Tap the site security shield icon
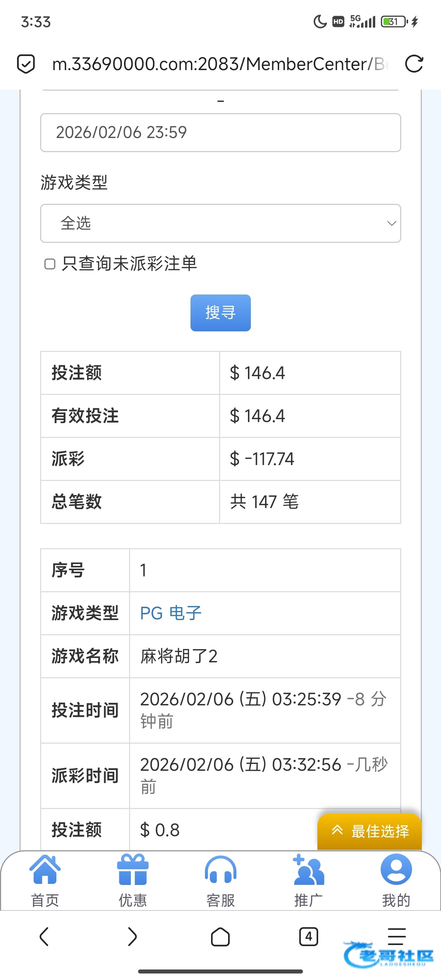 point(26,64)
